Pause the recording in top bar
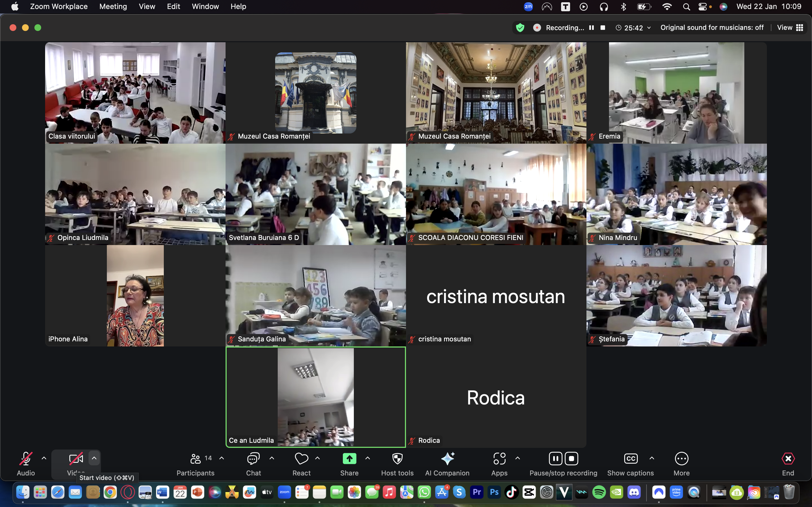The image size is (812, 507). coord(592,28)
